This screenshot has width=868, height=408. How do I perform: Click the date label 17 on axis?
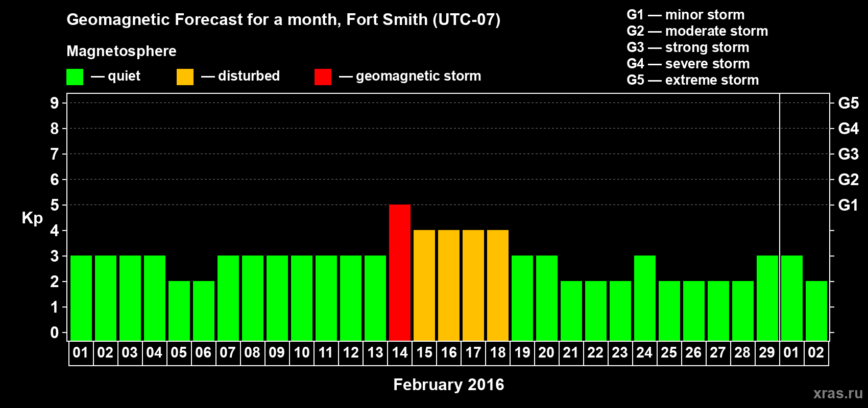[473, 353]
